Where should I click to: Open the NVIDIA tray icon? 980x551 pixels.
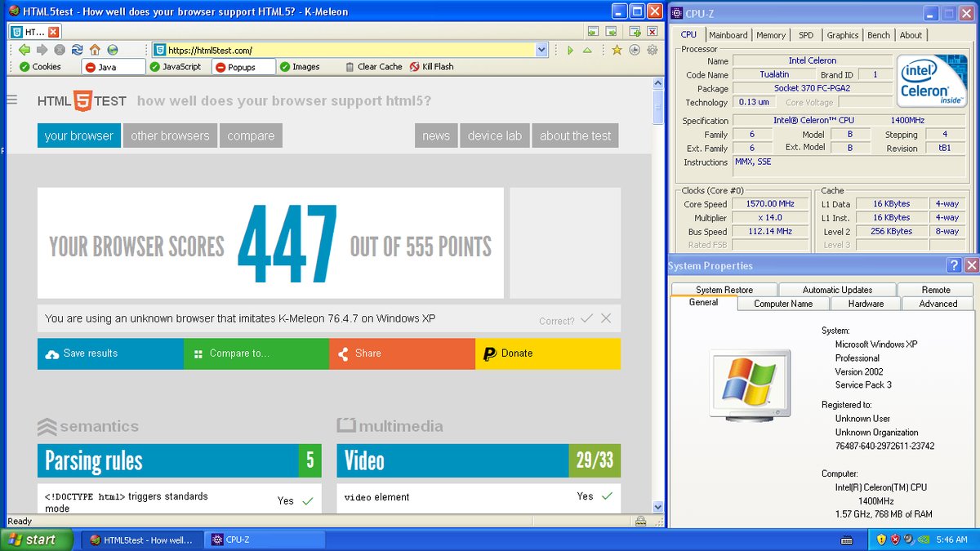click(923, 540)
